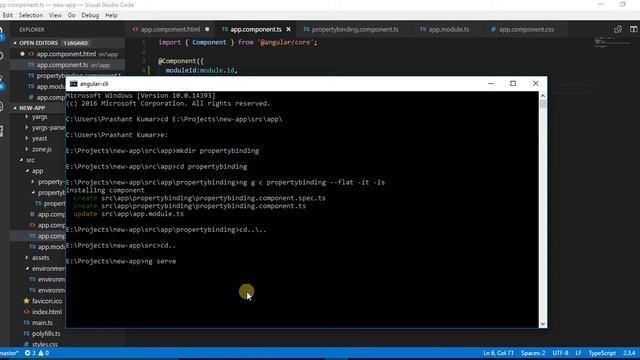Click the main.ts TS file icon

pos(27,323)
